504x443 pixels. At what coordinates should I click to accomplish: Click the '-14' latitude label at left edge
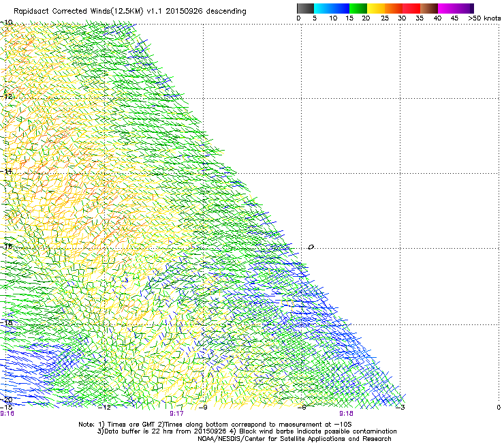(x=6, y=171)
